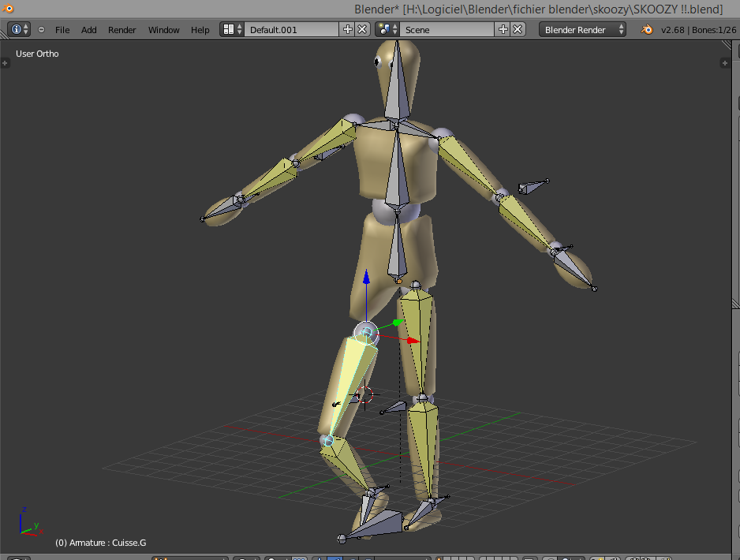Toggle the transform manipulator widget on or off
This screenshot has width=740, height=560.
click(x=319, y=558)
